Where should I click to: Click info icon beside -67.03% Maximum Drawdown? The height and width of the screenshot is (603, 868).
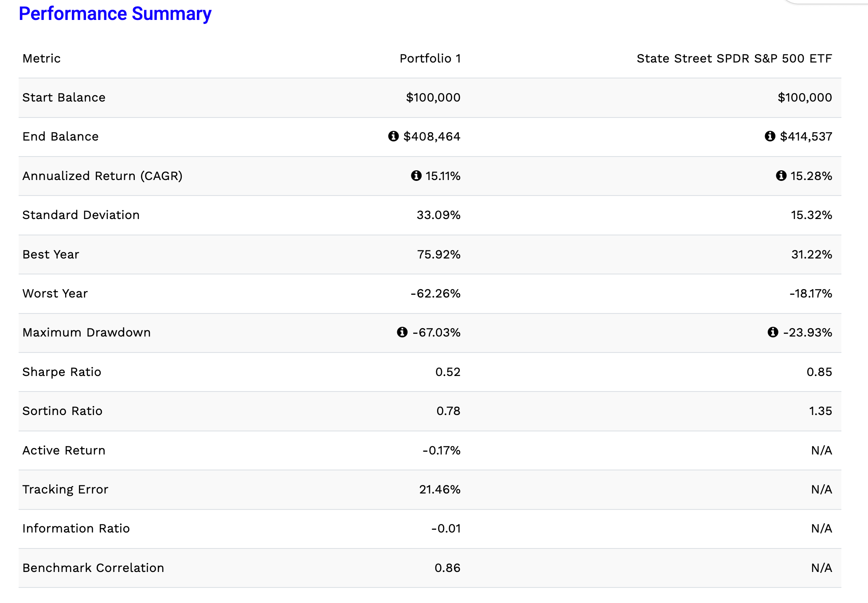(x=402, y=332)
